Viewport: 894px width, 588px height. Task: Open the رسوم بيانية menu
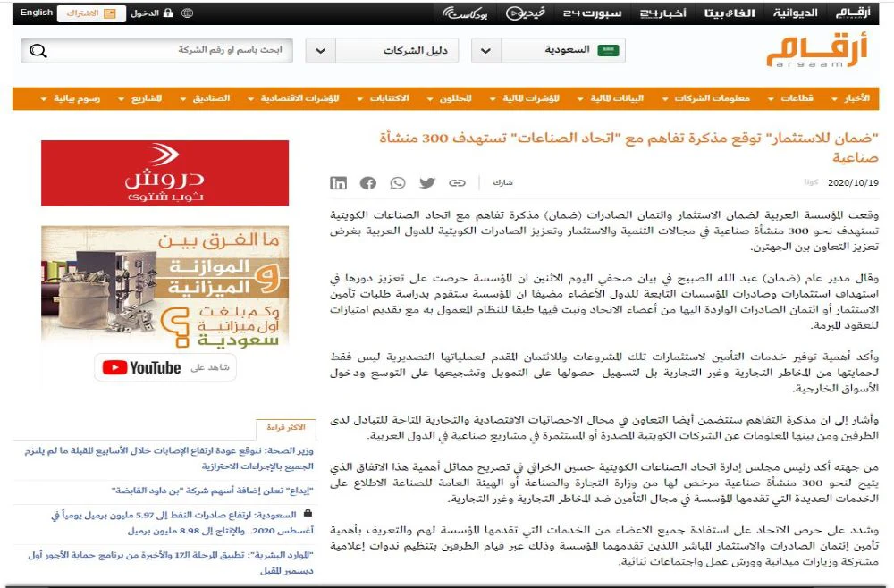(71, 98)
